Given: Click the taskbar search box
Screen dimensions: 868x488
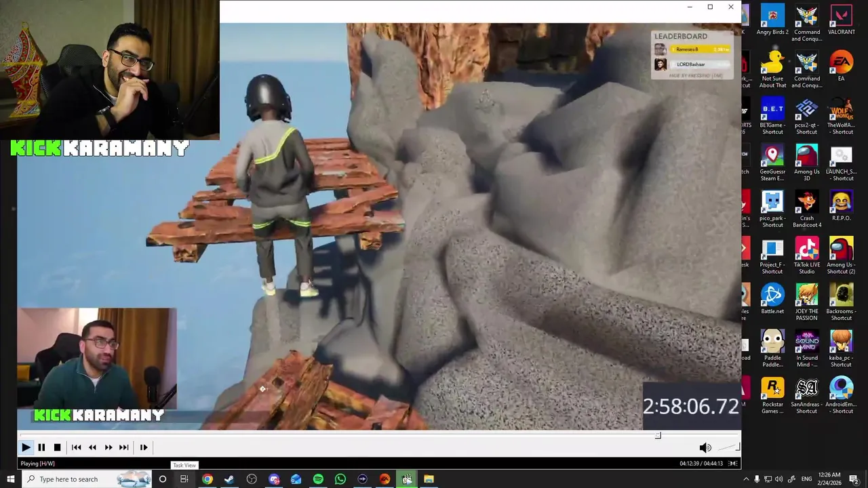Looking at the screenshot, I should tap(86, 479).
